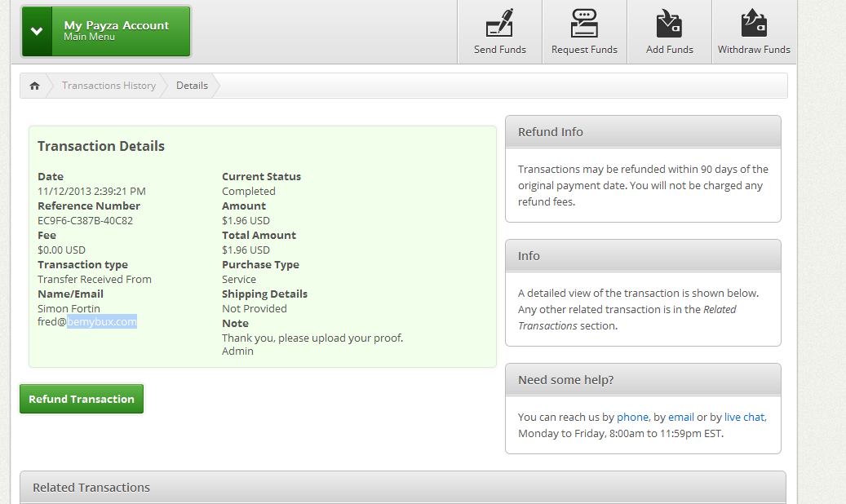Navigate to Transactions History breadcrumb
This screenshot has height=504, width=846.
pyautogui.click(x=109, y=86)
